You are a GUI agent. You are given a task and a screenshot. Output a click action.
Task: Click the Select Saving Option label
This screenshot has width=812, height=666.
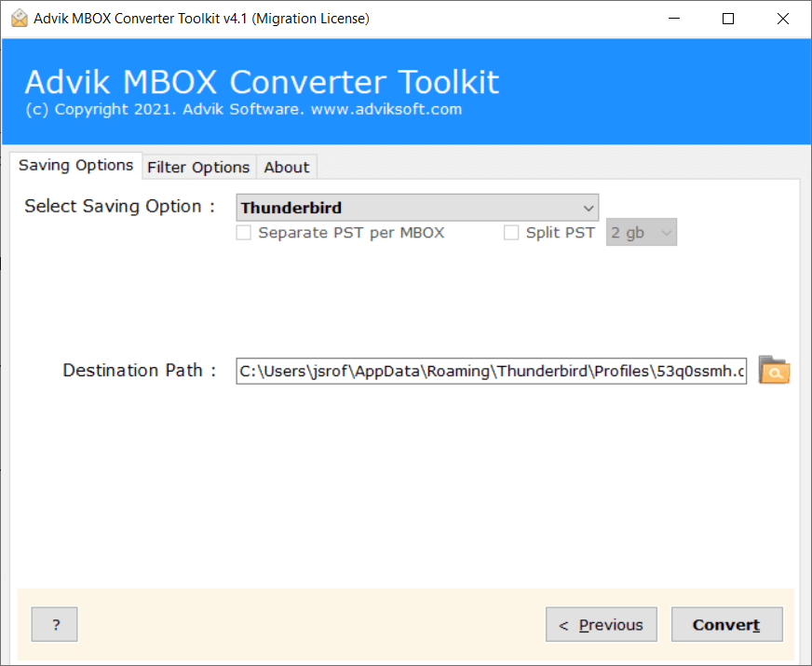(119, 206)
